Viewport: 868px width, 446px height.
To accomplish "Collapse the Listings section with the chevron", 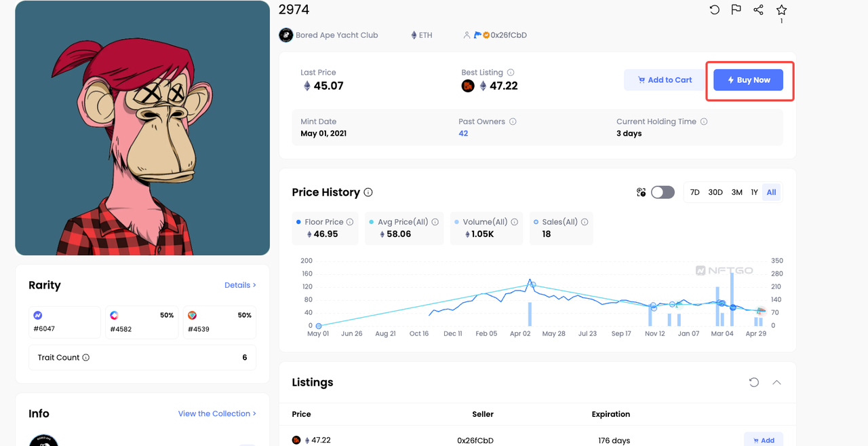I will 776,382.
